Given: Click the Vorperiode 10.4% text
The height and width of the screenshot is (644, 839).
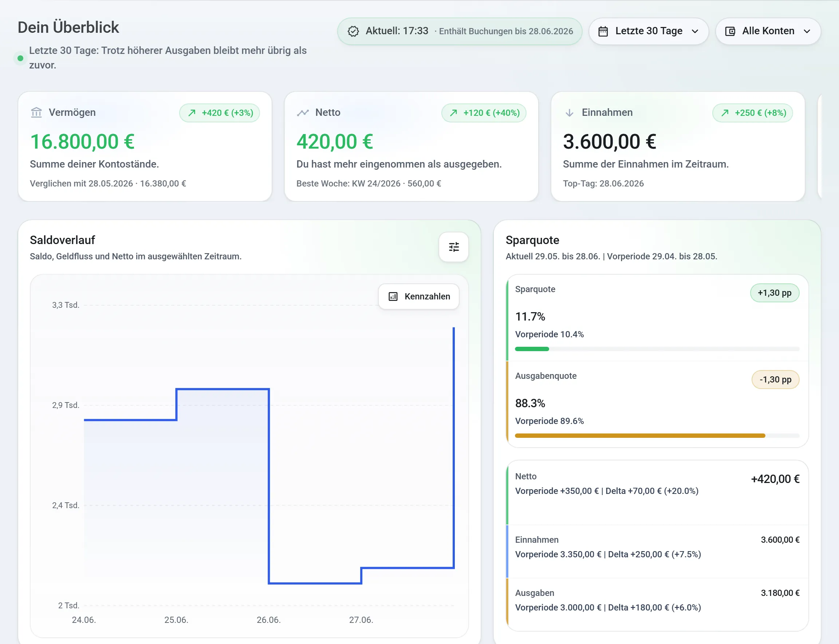Looking at the screenshot, I should click(549, 334).
